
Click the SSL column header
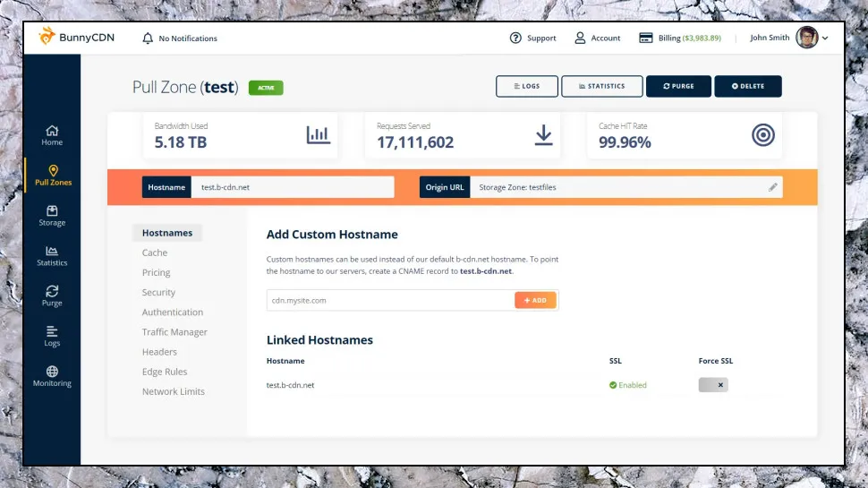pyautogui.click(x=615, y=361)
